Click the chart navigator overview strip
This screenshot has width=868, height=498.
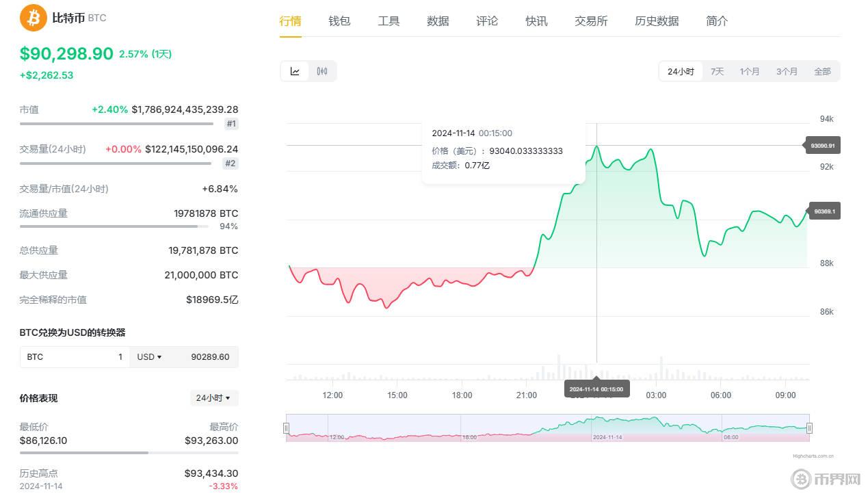point(547,428)
